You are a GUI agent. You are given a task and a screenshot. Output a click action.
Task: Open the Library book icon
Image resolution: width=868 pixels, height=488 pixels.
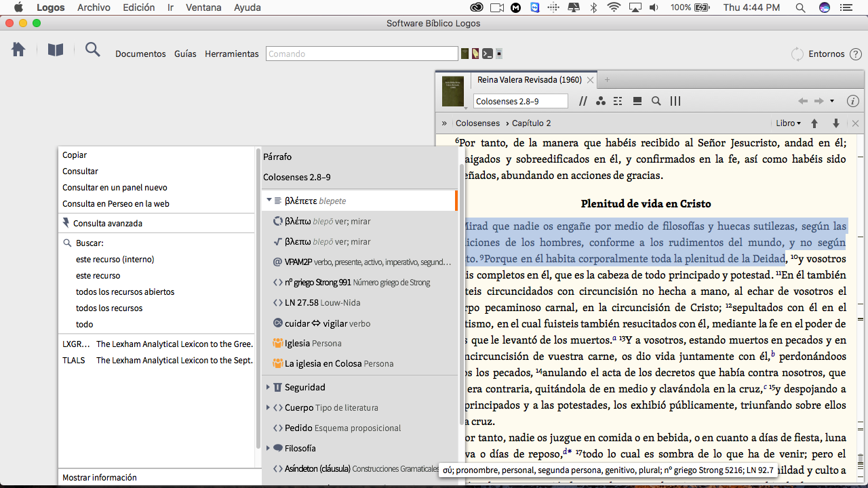(56, 50)
